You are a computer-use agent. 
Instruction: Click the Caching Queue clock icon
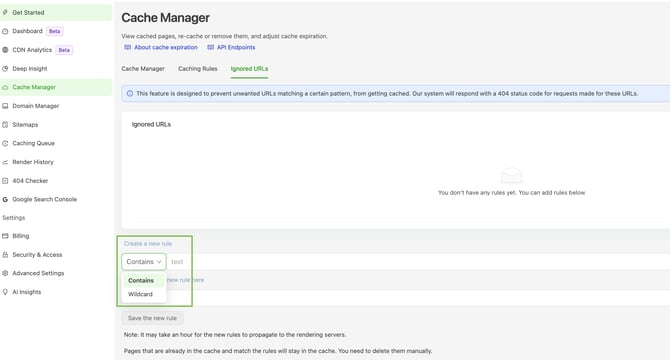pos(5,143)
